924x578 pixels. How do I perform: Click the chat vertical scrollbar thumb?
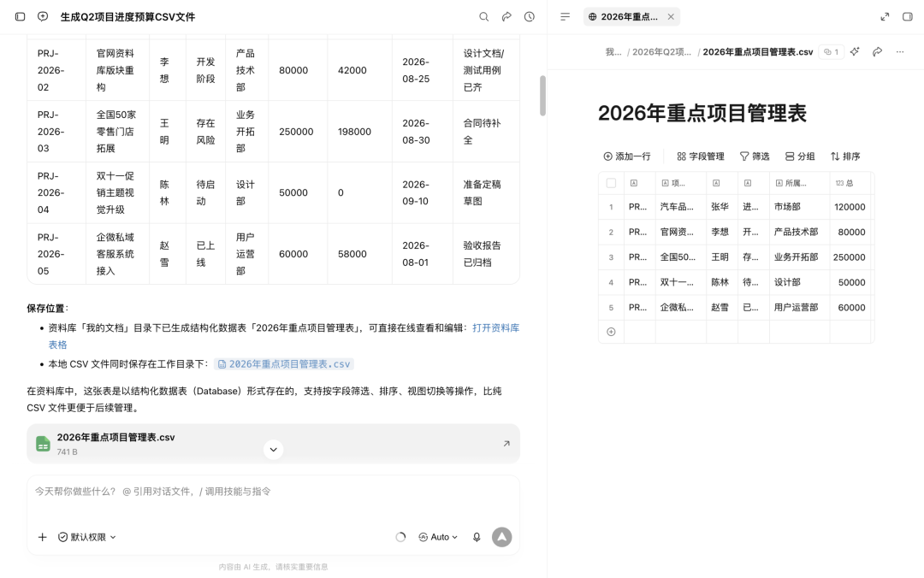542,96
